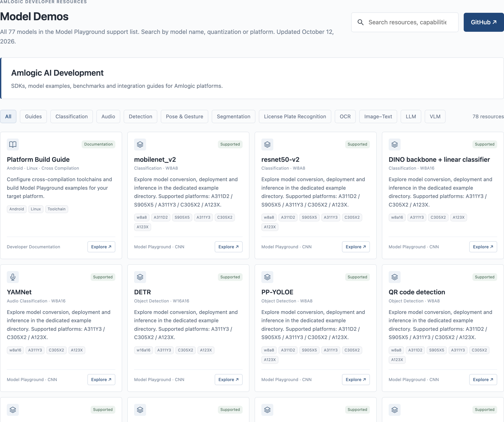Show only Audio resources

coord(108,116)
